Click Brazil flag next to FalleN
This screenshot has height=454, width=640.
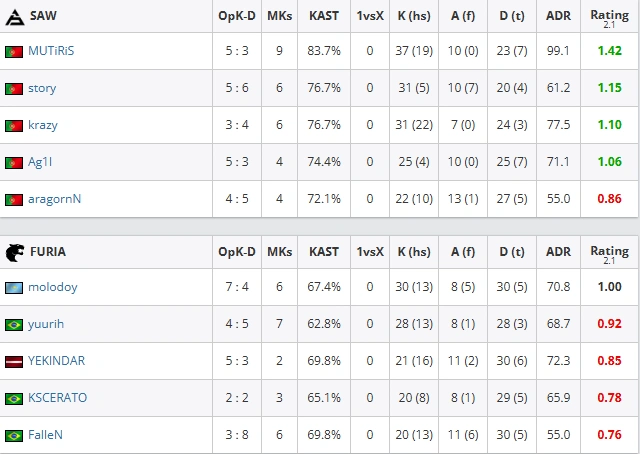click(x=14, y=436)
